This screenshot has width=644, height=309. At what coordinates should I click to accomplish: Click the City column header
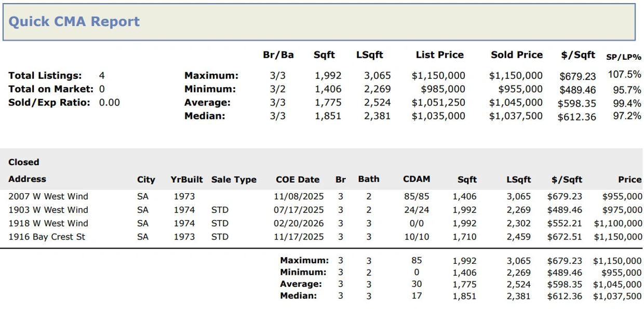(x=146, y=180)
